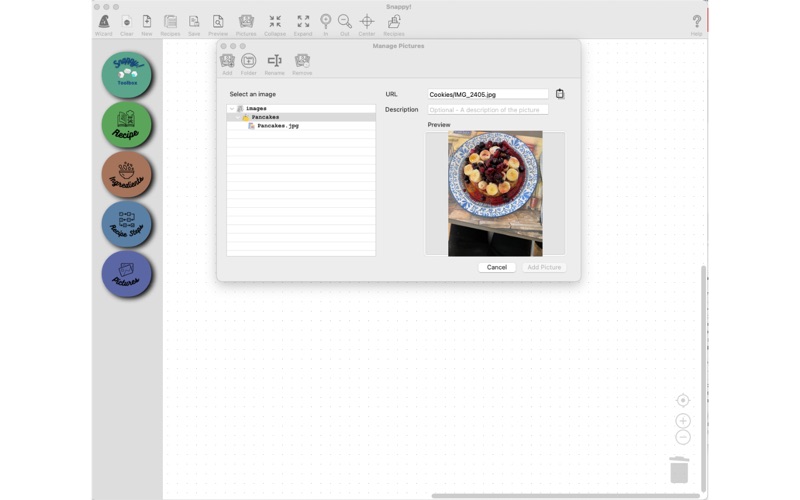Image resolution: width=800 pixels, height=500 pixels.
Task: Select the Recipe category circle
Action: [127, 124]
